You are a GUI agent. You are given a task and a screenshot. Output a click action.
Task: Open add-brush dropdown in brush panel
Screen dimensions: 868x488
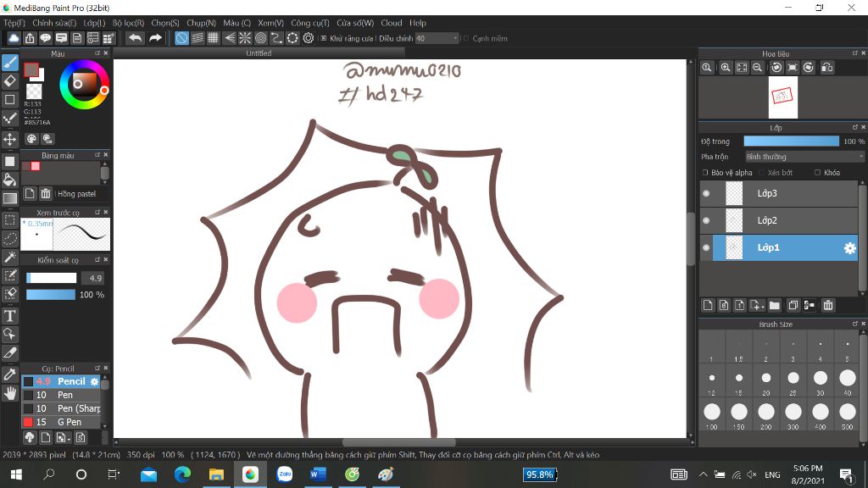pyautogui.click(x=63, y=438)
